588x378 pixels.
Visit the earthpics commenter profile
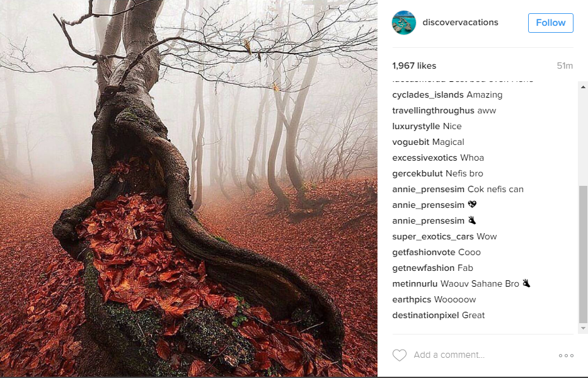point(412,300)
